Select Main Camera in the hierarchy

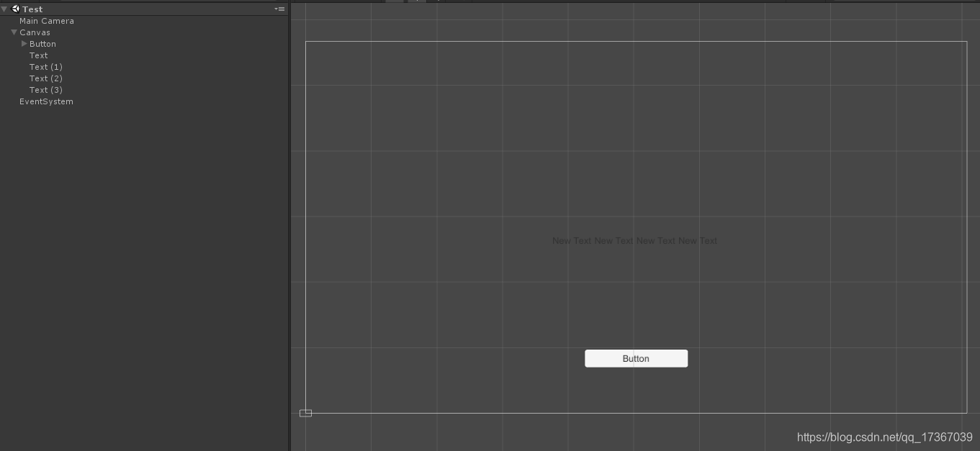click(x=47, y=21)
